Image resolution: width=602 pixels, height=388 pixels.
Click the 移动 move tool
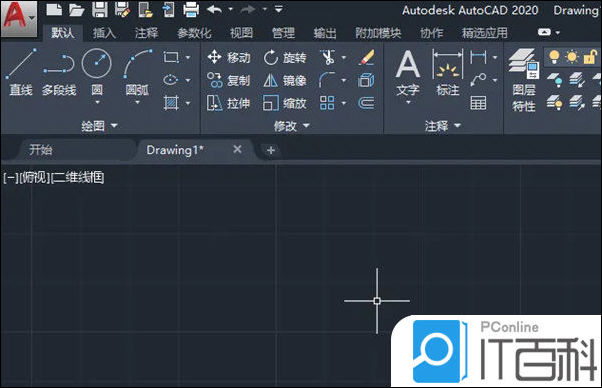[x=228, y=58]
